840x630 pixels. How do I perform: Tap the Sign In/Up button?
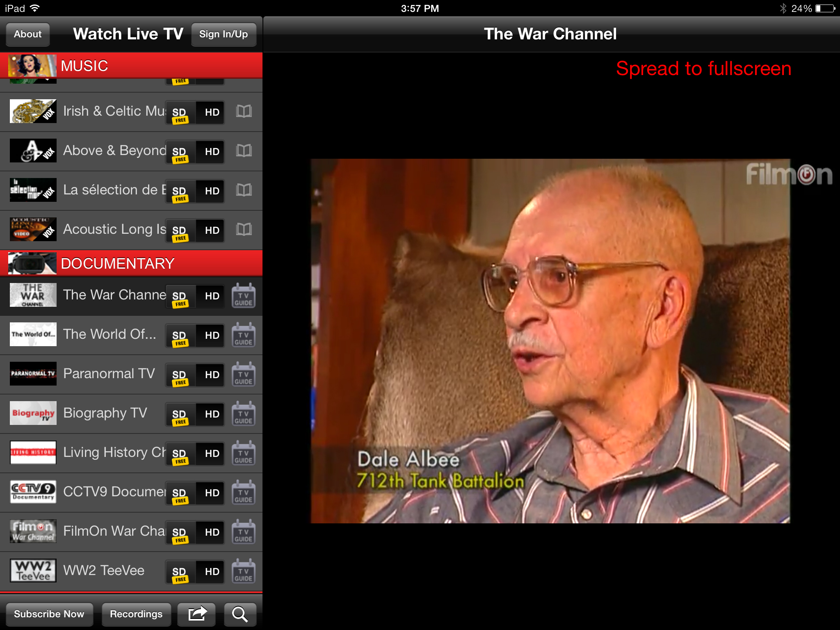[x=224, y=34]
